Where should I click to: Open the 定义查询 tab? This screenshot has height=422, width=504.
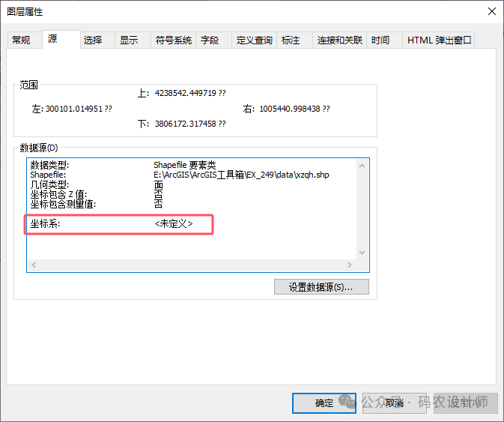pyautogui.click(x=254, y=40)
